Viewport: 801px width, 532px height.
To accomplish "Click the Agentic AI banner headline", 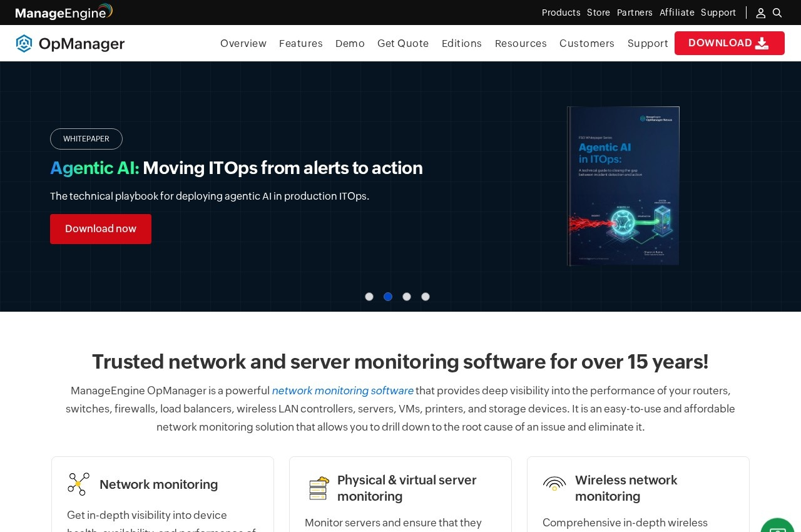I will pyautogui.click(x=237, y=168).
